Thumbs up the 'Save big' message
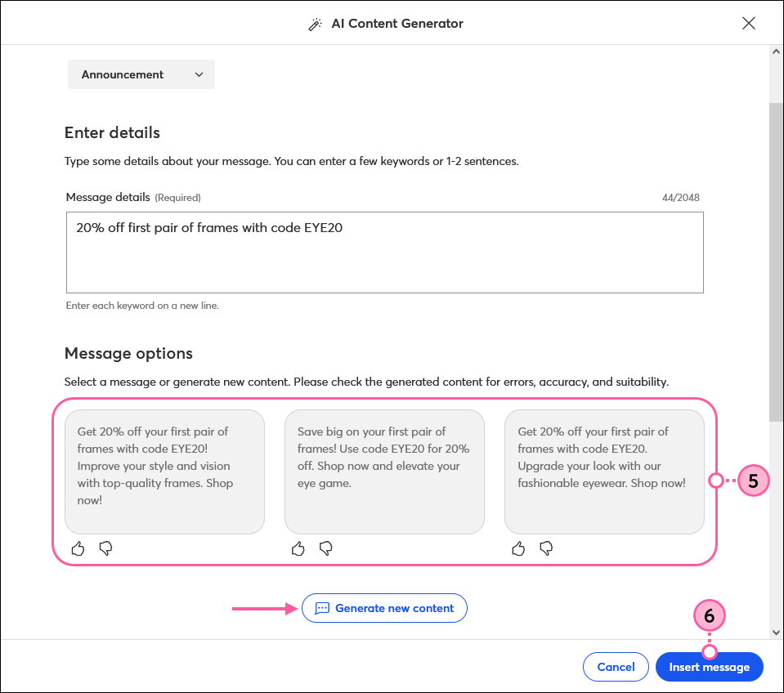 [298, 548]
